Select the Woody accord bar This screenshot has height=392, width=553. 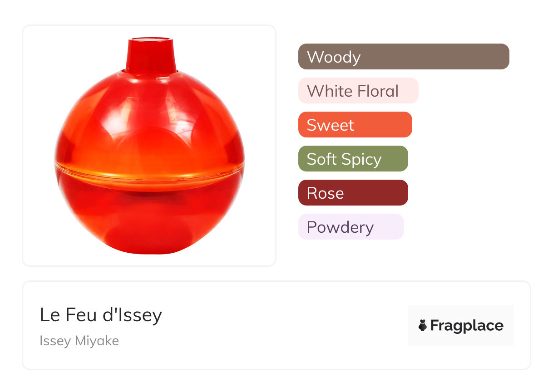point(403,57)
